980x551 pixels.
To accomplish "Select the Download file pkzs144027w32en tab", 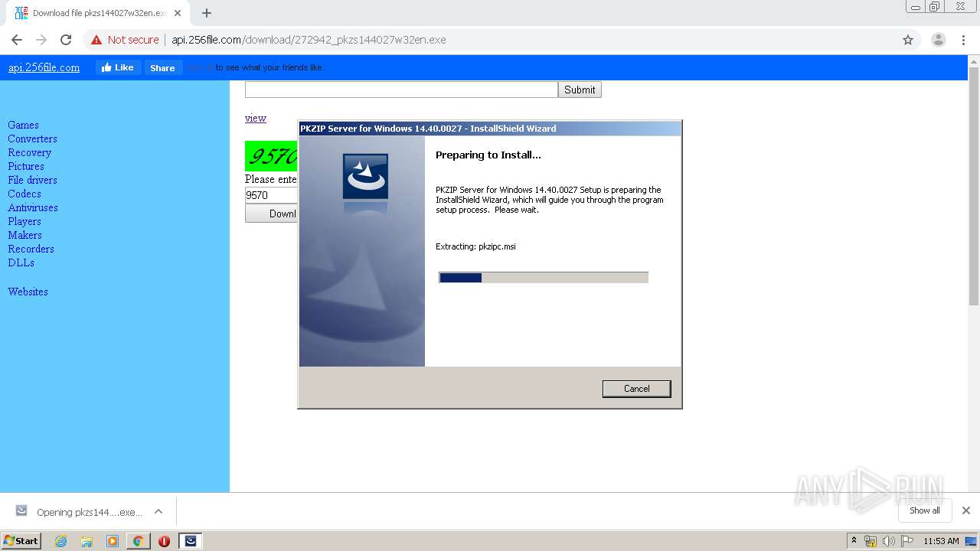I will 96,13.
